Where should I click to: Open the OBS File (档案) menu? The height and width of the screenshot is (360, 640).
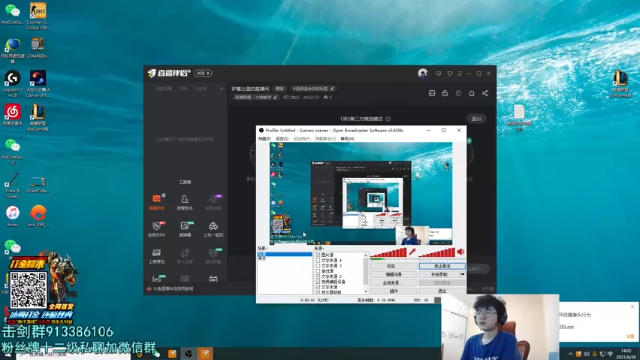click(x=264, y=139)
